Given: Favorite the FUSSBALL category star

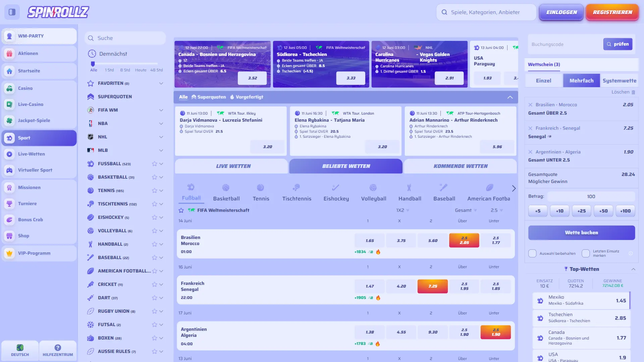Looking at the screenshot, I should click(154, 164).
